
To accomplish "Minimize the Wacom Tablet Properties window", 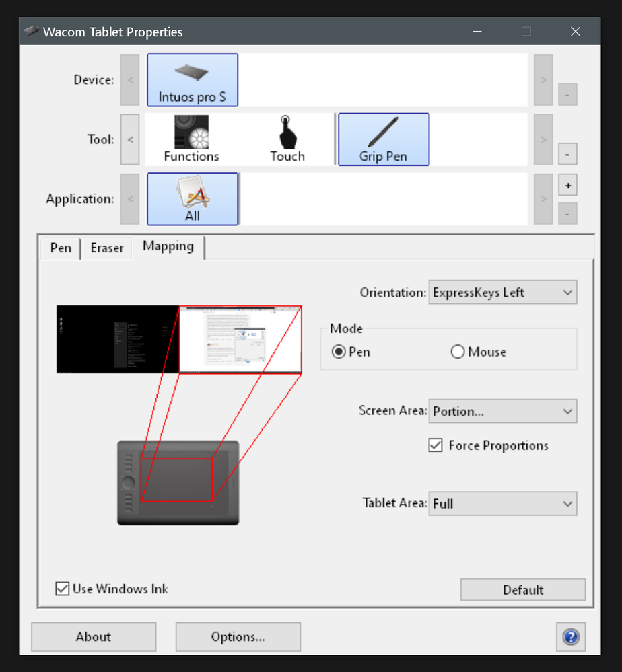I will [477, 32].
